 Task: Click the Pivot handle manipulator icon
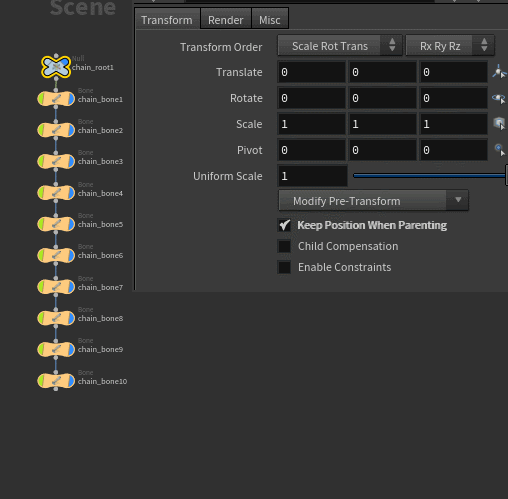click(x=499, y=150)
